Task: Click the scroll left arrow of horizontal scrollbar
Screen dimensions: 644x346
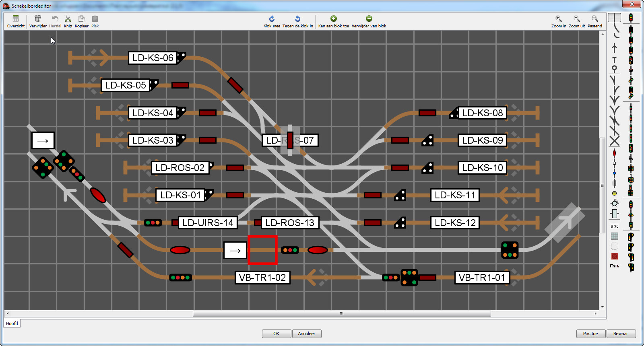Action: 8,313
